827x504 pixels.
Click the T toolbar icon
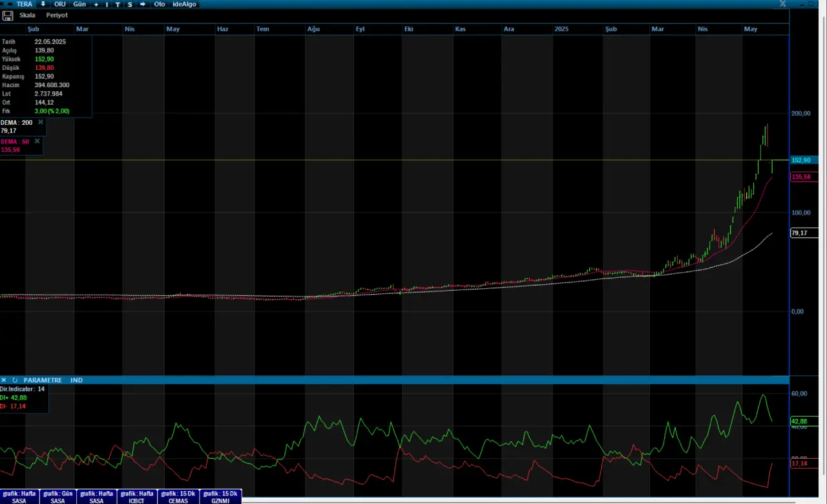[x=118, y=4]
